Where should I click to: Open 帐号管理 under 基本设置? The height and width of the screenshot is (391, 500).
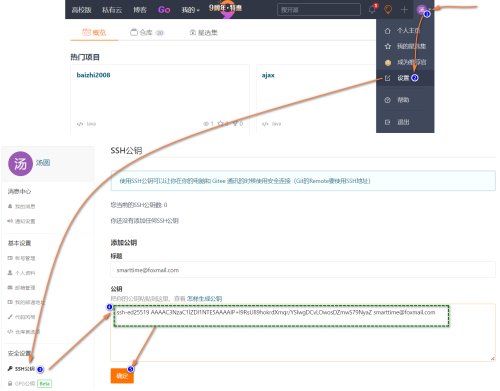tap(22, 258)
